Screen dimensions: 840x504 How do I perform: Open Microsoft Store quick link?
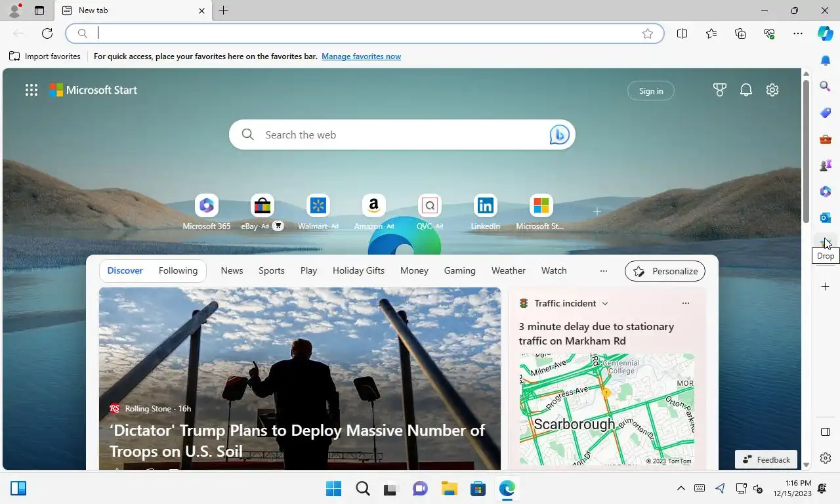(x=541, y=213)
